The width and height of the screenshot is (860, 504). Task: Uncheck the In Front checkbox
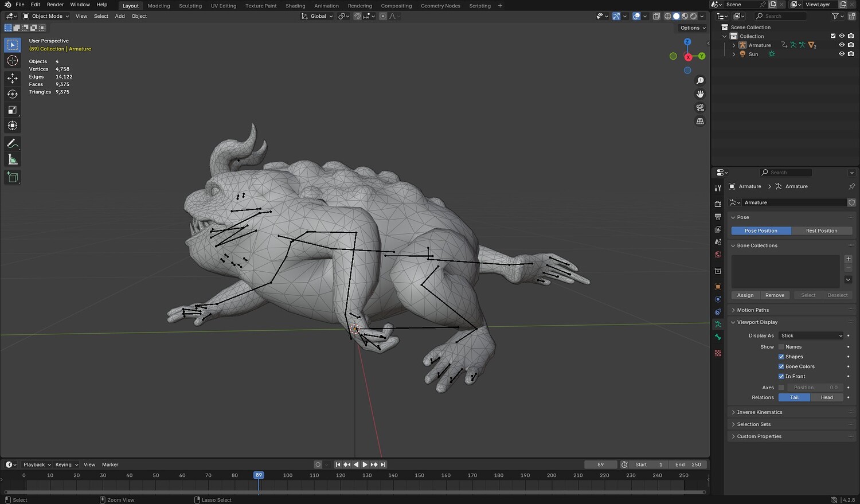click(781, 377)
